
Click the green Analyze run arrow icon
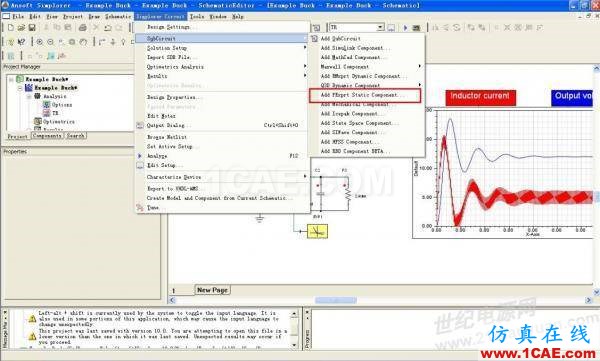(x=405, y=28)
